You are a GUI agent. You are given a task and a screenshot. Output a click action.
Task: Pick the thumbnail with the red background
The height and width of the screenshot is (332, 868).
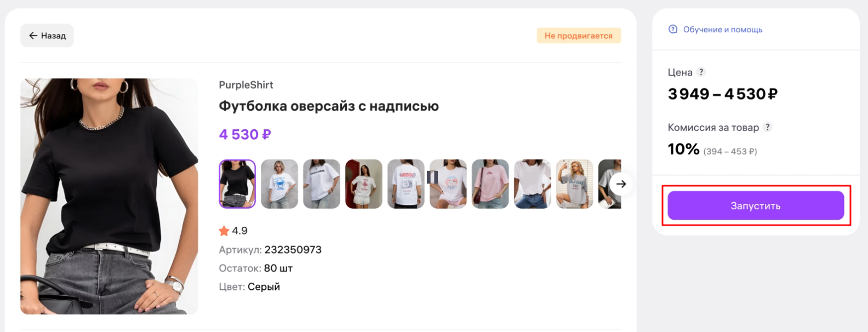tap(364, 184)
